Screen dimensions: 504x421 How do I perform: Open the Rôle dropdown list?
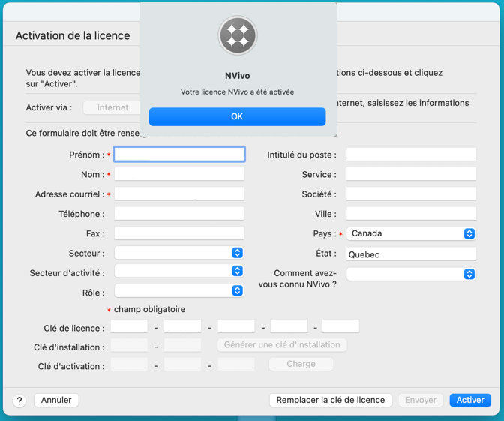(179, 290)
